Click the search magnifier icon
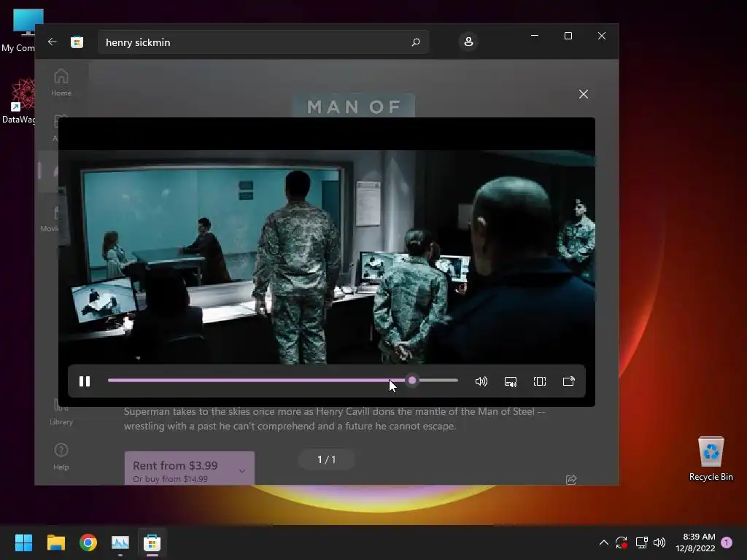The image size is (747, 560). 416,42
